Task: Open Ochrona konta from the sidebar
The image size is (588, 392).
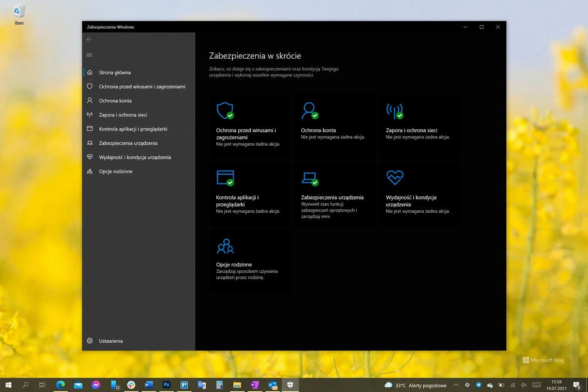Action: coord(139,101)
